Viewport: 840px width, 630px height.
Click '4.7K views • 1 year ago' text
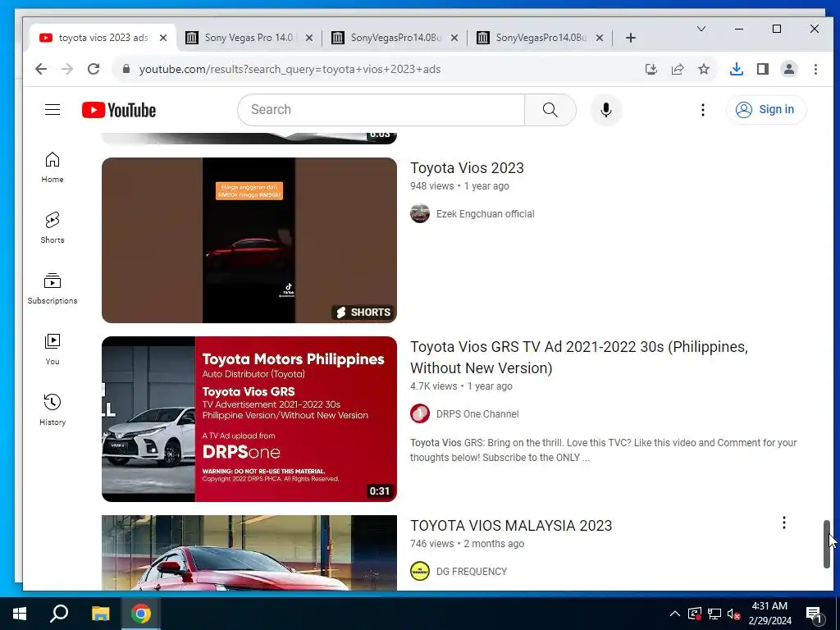click(461, 386)
